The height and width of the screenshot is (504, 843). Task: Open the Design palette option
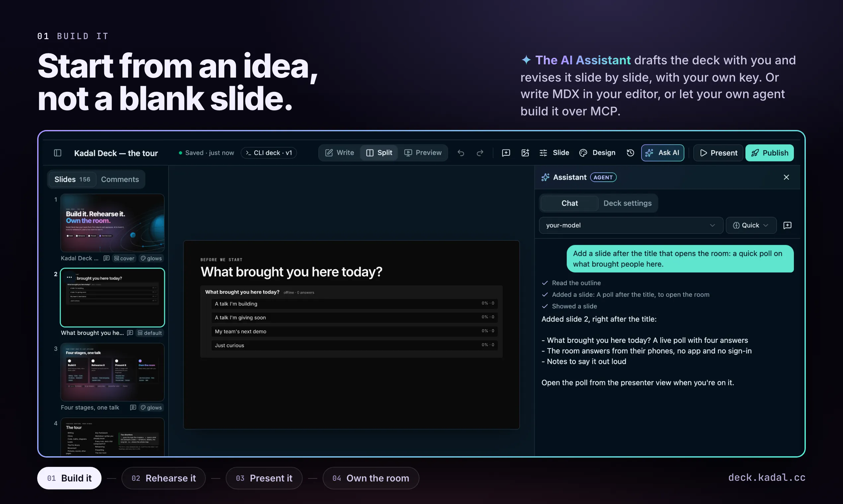click(597, 153)
